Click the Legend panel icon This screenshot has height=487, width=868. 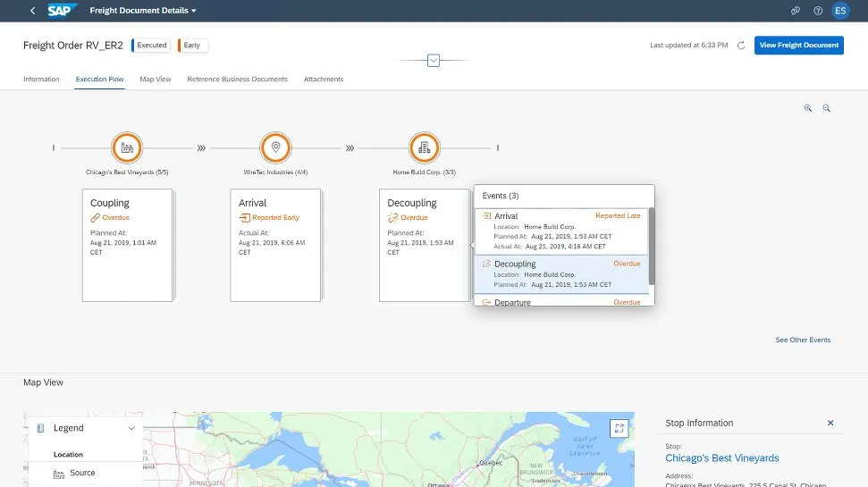(x=40, y=428)
